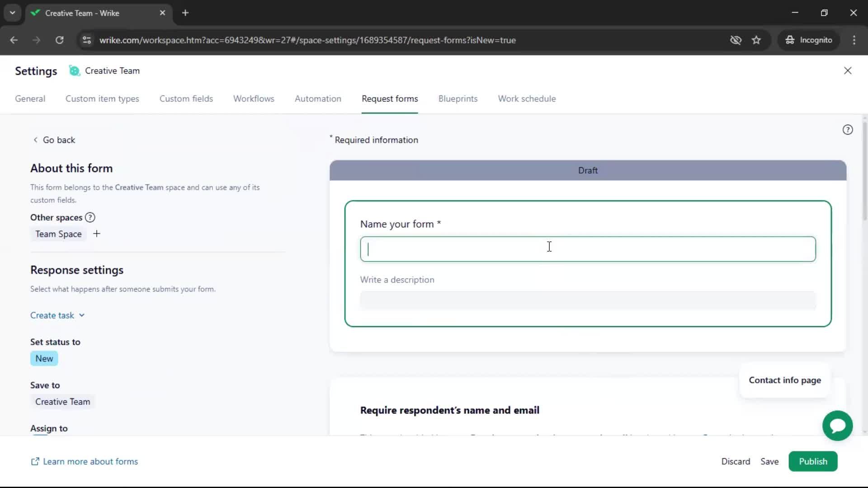This screenshot has width=868, height=488.
Task: Bookmark this page with the star icon
Action: [x=756, y=40]
